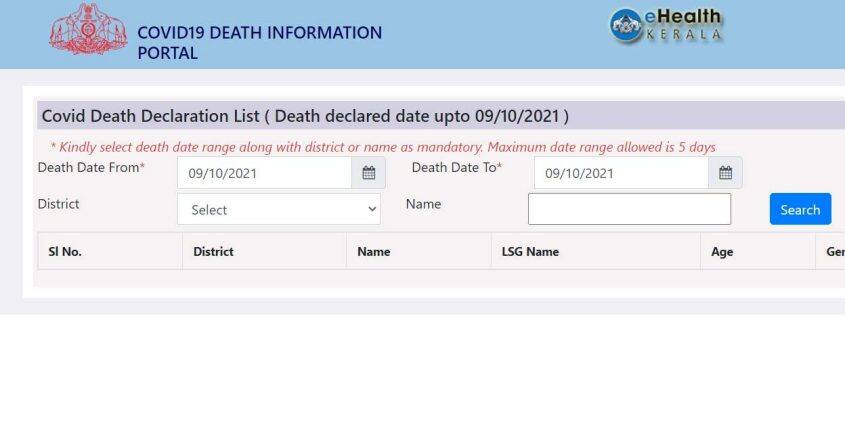Screen dimensions: 845x440
Task: Click the Death Date From label
Action: [91, 168]
